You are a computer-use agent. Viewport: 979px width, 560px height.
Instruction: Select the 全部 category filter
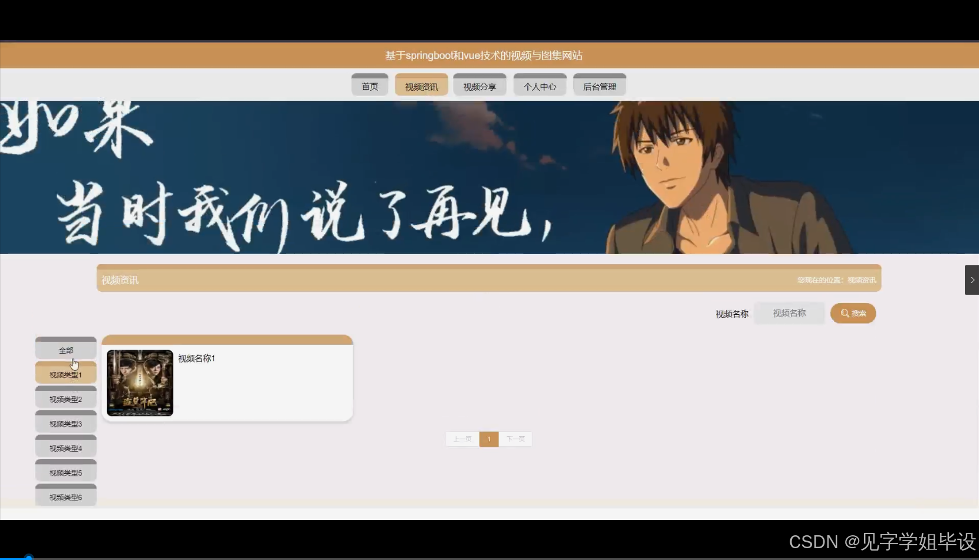pyautogui.click(x=66, y=348)
